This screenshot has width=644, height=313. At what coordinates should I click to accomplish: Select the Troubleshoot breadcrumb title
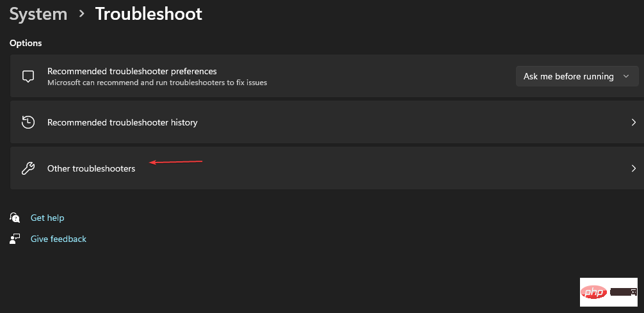[x=149, y=14]
